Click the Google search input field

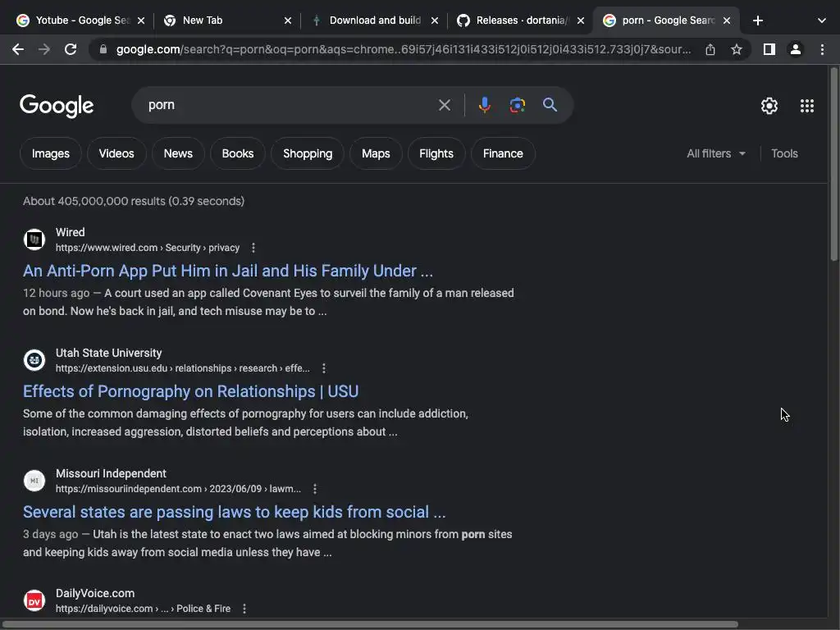coord(290,105)
